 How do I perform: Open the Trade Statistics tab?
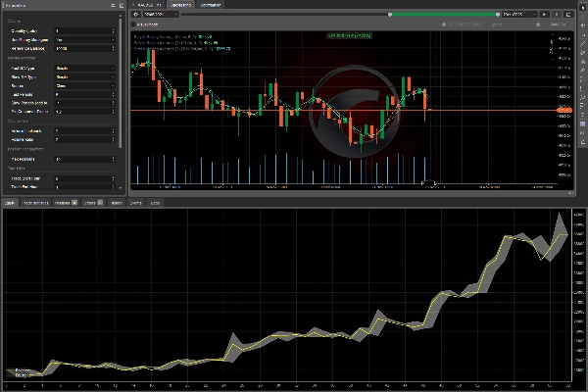37,203
